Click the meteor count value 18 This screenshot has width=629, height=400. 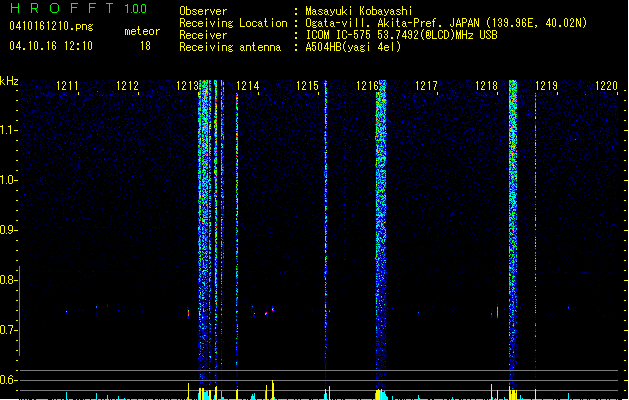(145, 46)
